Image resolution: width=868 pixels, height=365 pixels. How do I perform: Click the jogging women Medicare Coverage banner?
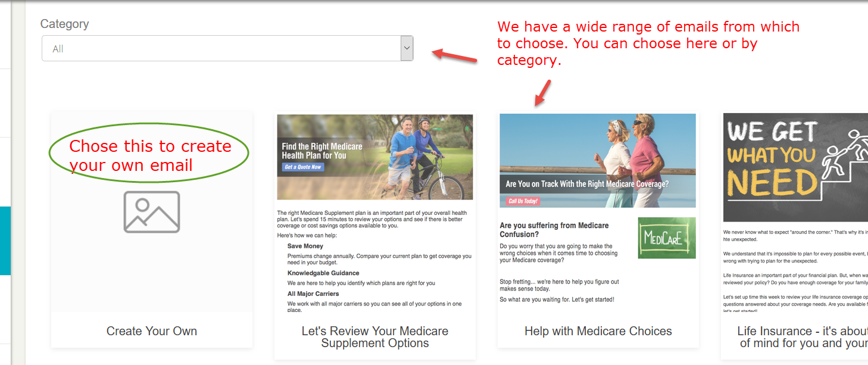coord(598,161)
